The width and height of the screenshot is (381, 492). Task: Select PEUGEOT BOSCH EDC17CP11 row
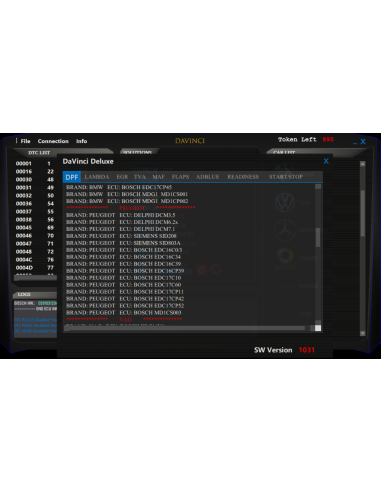pyautogui.click(x=125, y=292)
